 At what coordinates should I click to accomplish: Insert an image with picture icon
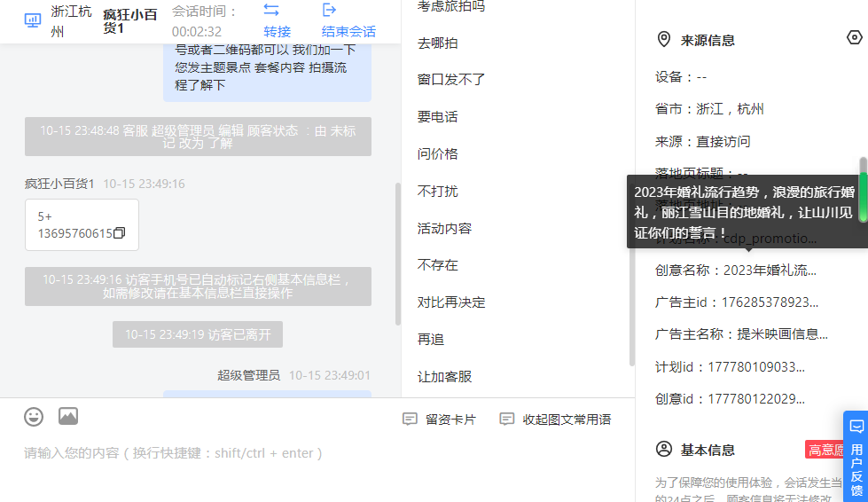[x=68, y=416]
